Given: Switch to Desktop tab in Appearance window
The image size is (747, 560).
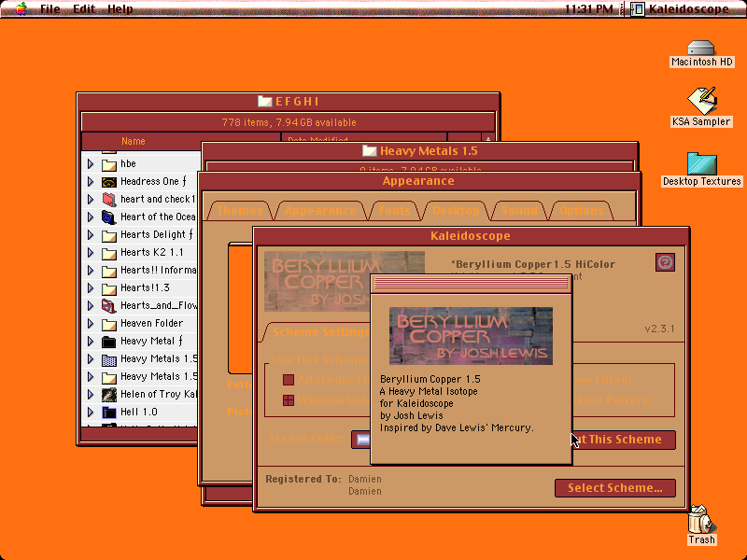Looking at the screenshot, I should [x=456, y=211].
